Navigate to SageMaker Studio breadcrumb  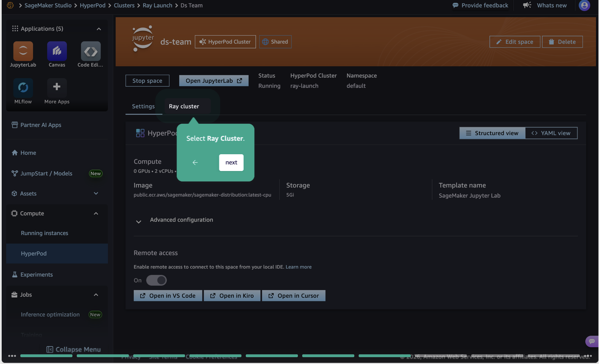(48, 5)
